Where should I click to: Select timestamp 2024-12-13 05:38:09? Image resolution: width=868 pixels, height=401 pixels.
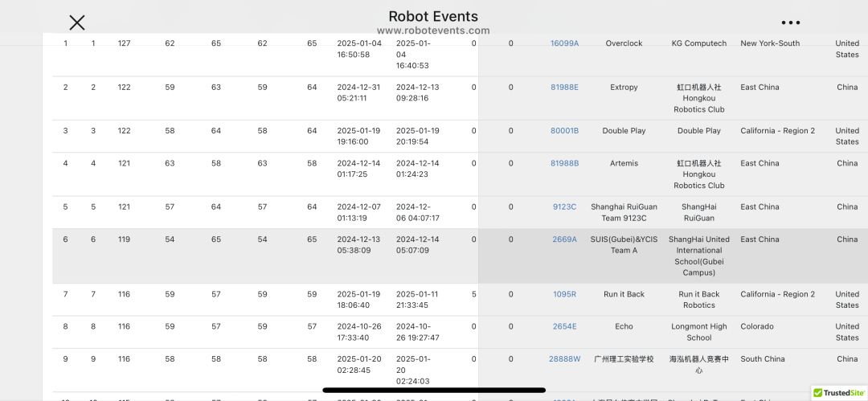[x=358, y=245]
